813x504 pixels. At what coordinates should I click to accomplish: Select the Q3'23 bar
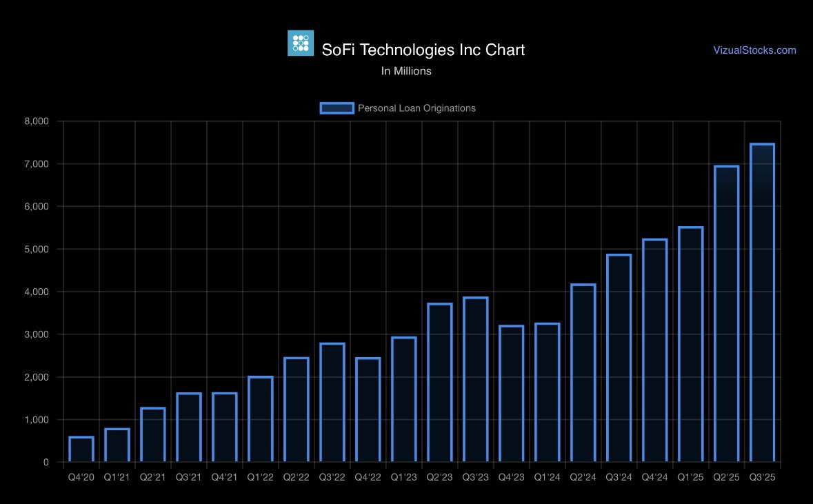click(x=476, y=380)
